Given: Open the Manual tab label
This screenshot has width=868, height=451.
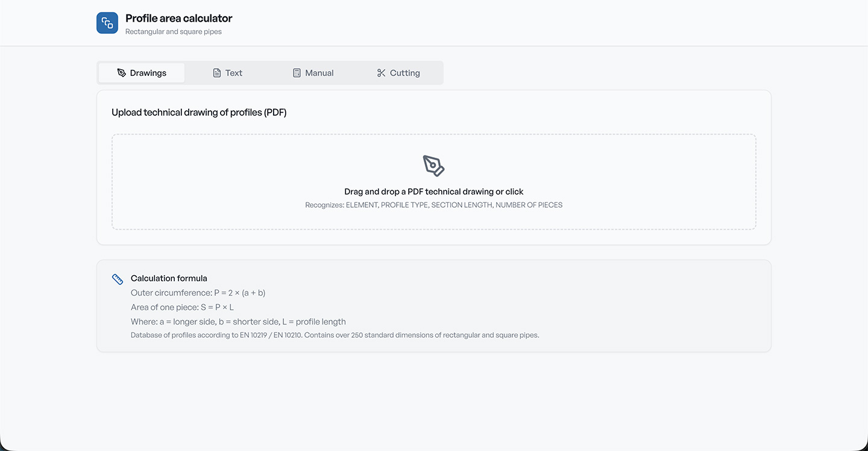Looking at the screenshot, I should click(x=319, y=73).
